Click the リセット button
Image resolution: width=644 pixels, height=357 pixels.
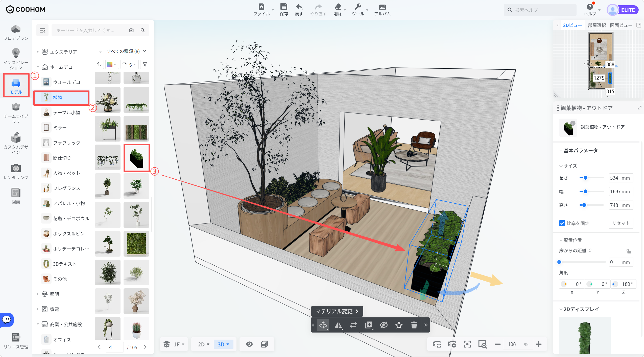point(621,223)
